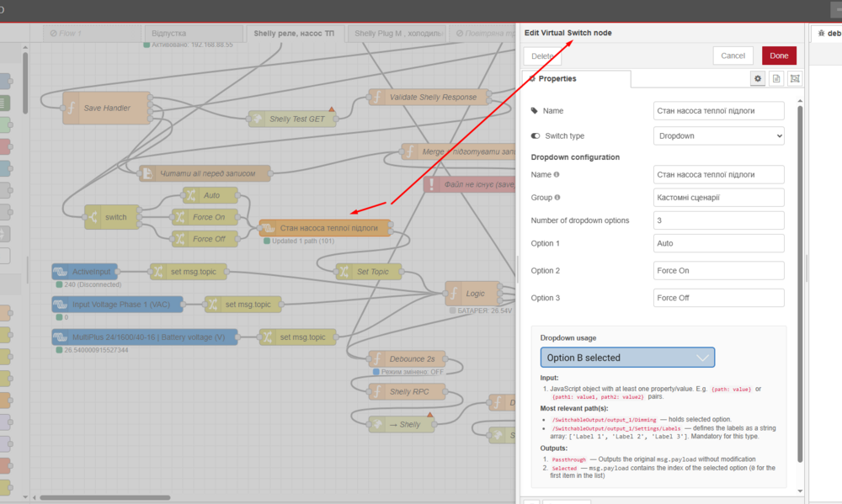Open node description document icon
The image size is (842, 504).
coord(776,78)
